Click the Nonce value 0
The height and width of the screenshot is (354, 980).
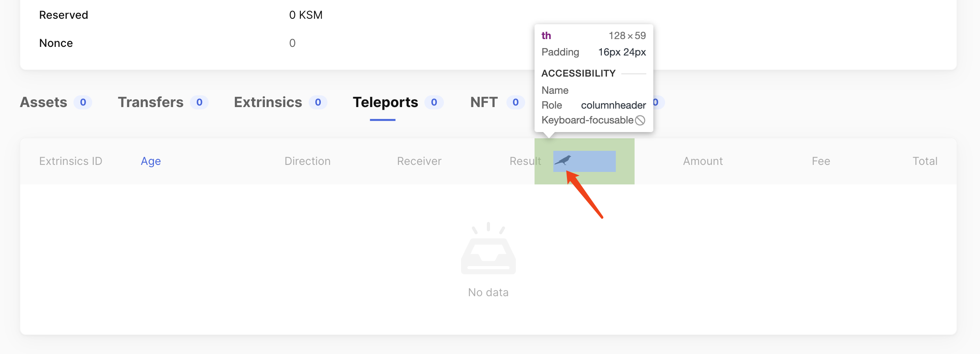(292, 43)
